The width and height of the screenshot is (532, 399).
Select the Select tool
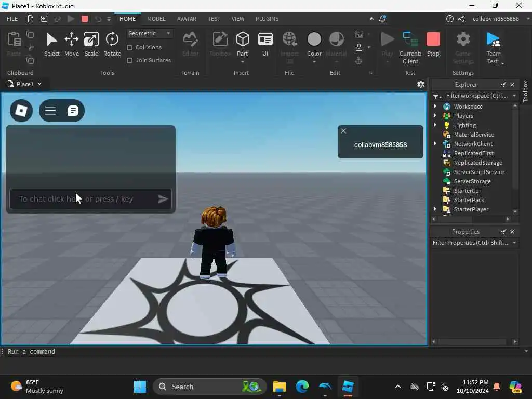[x=51, y=44]
